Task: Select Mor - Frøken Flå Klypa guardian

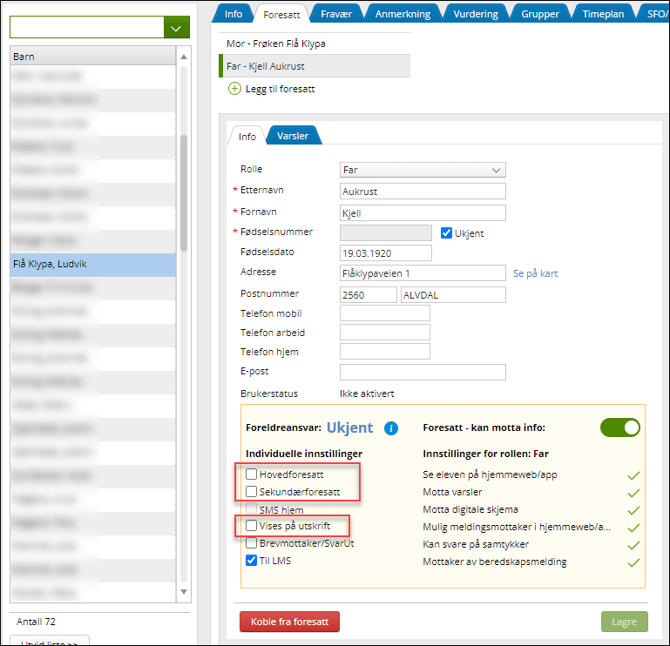Action: pos(276,44)
